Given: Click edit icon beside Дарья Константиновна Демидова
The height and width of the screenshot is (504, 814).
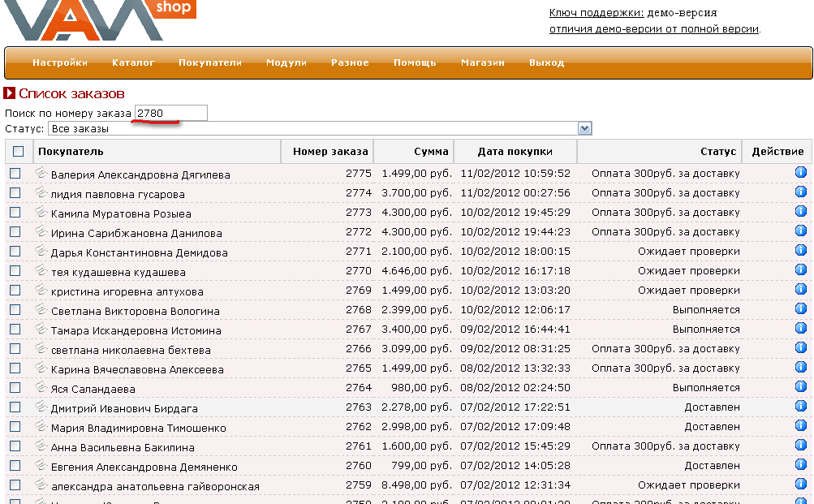Looking at the screenshot, I should [x=41, y=251].
